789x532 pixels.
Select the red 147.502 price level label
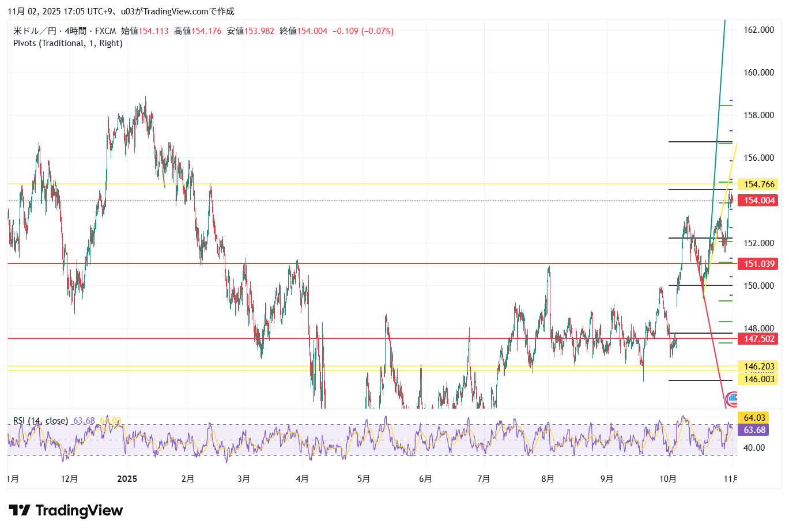[x=758, y=339]
